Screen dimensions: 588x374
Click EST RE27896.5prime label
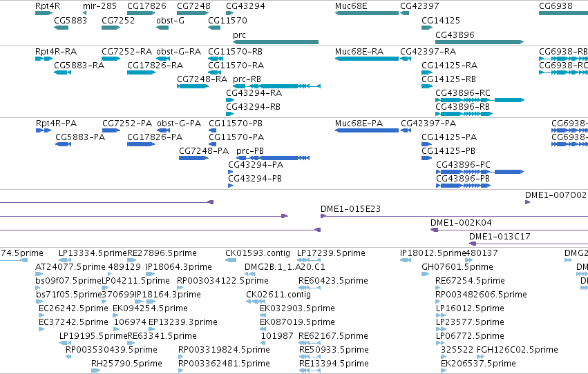click(162, 253)
